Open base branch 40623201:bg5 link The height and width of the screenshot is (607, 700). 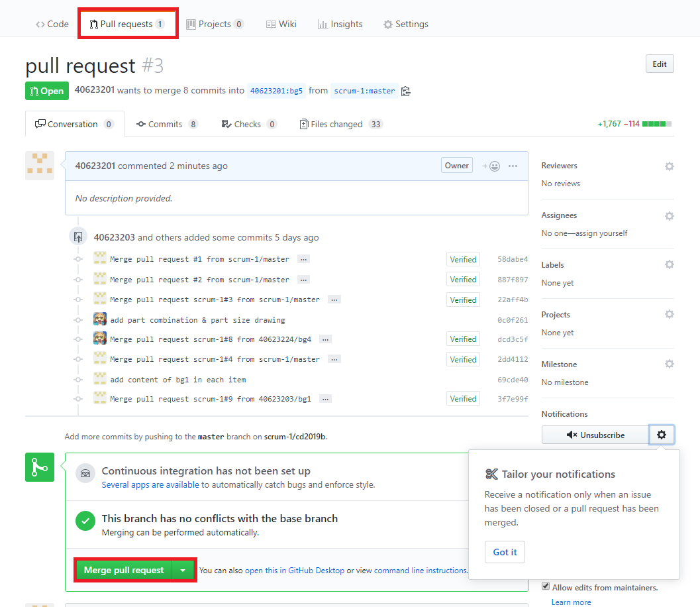(276, 91)
